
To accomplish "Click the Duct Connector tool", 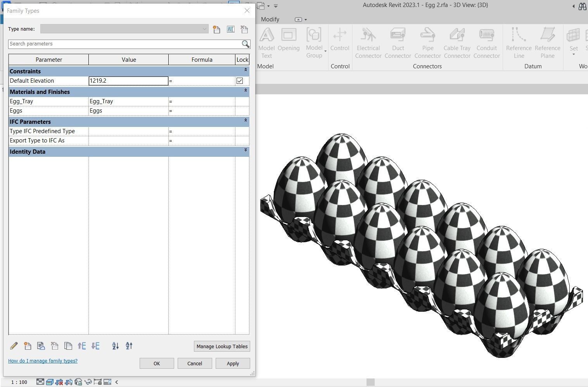I will (x=398, y=43).
